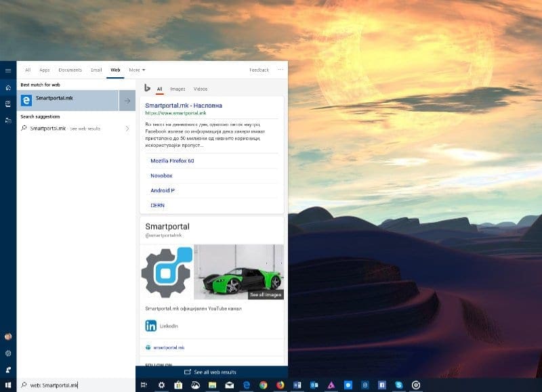Click the Feedback link
Viewport: 542px width, 392px height.
pos(259,70)
